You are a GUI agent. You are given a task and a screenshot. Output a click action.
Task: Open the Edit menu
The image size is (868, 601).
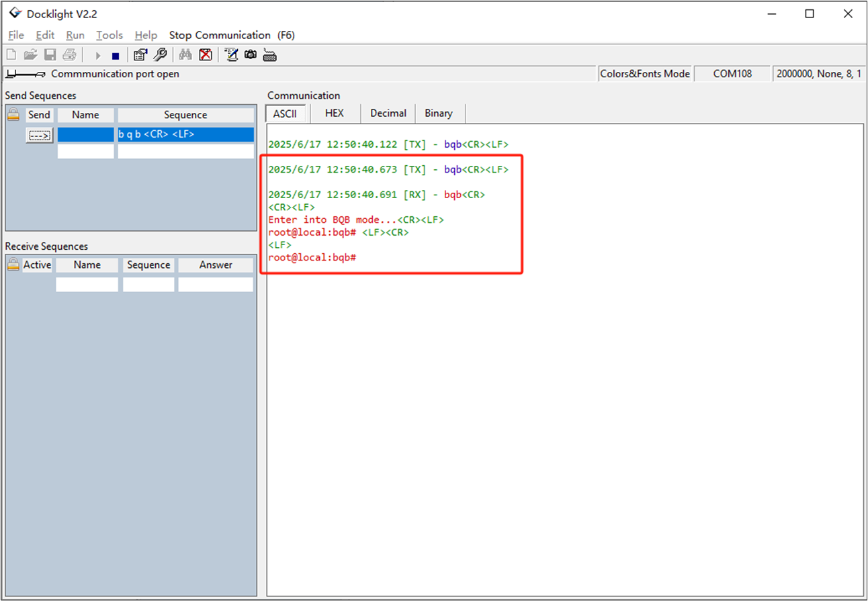point(45,35)
